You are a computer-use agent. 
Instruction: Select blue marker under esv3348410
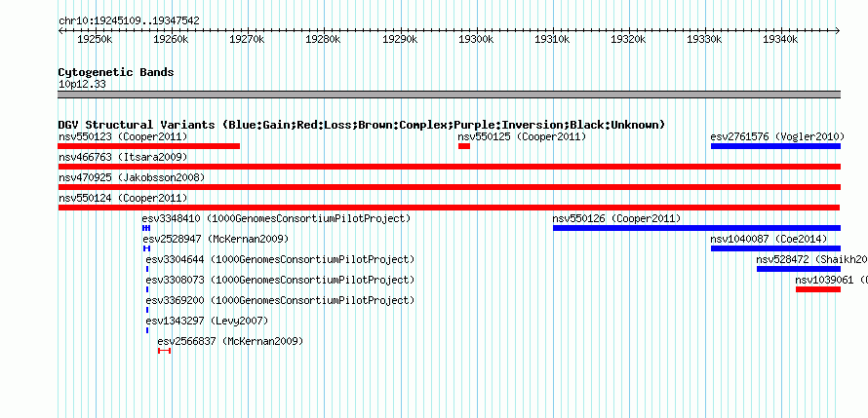(x=146, y=228)
